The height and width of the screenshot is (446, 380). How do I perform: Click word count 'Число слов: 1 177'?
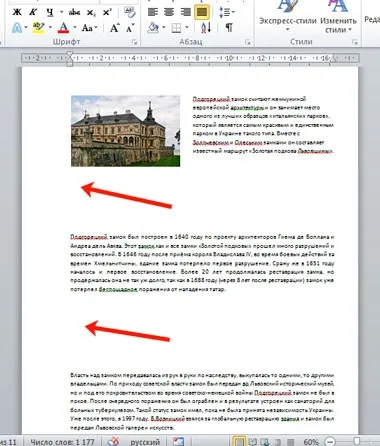[x=62, y=442]
